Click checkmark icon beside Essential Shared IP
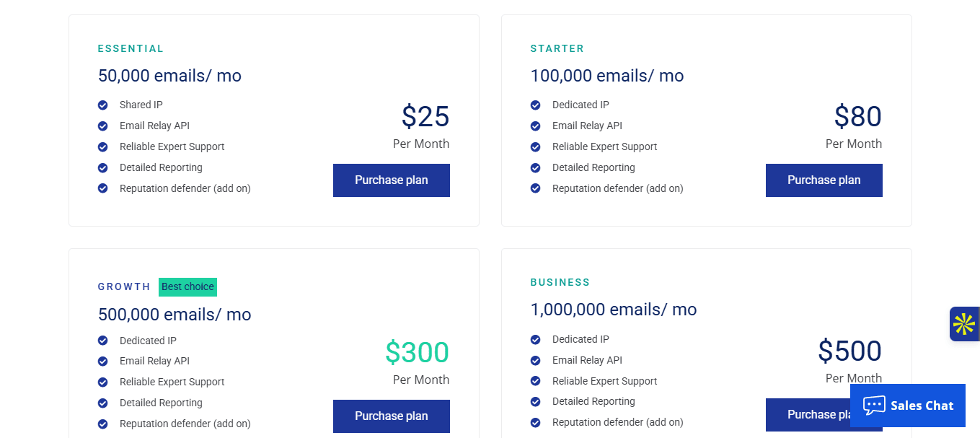 103,105
